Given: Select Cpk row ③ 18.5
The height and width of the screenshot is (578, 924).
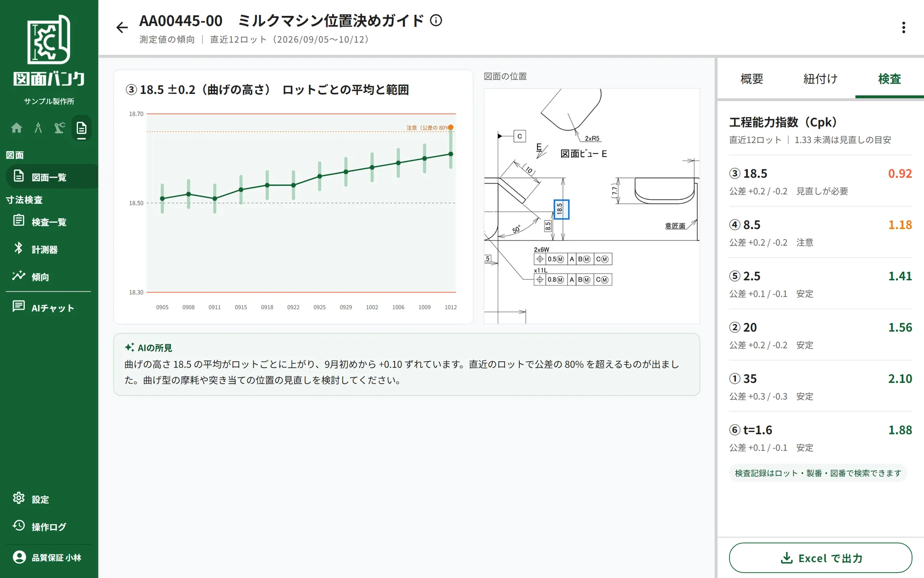Looking at the screenshot, I should click(821, 181).
